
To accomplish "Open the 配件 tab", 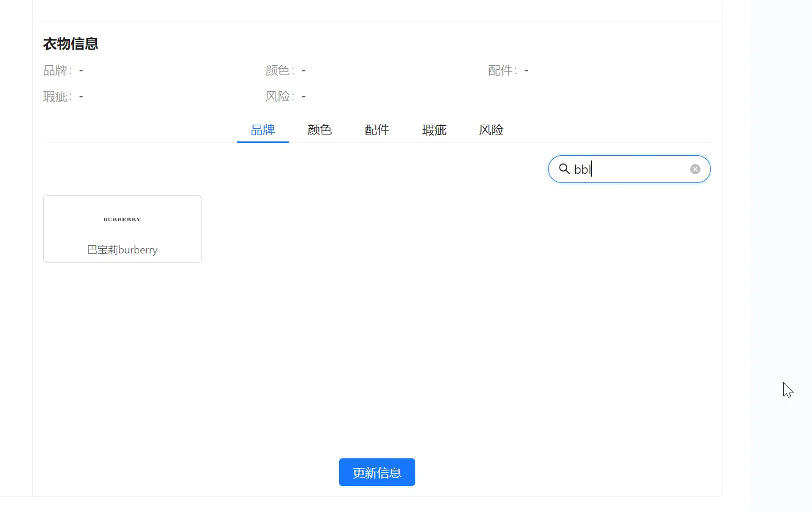I will (377, 130).
